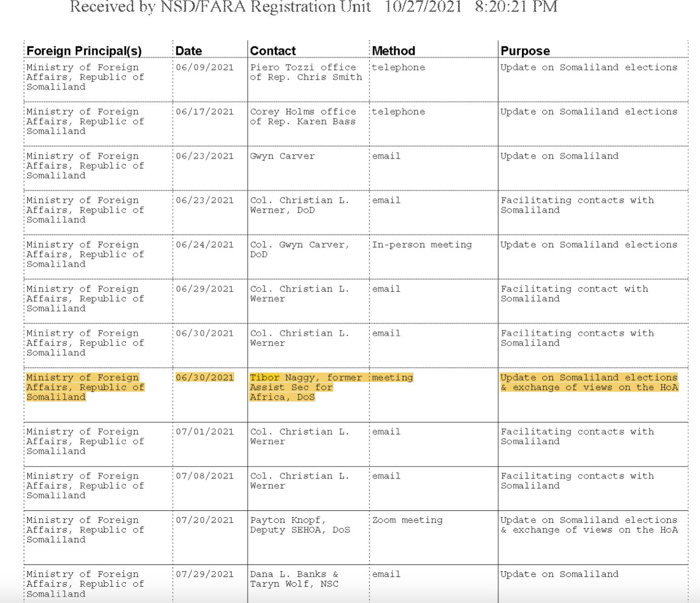Screen dimensions: 700x603
Task: Click 'email' in the 06/30/2021 Werner row
Action: pos(386,333)
